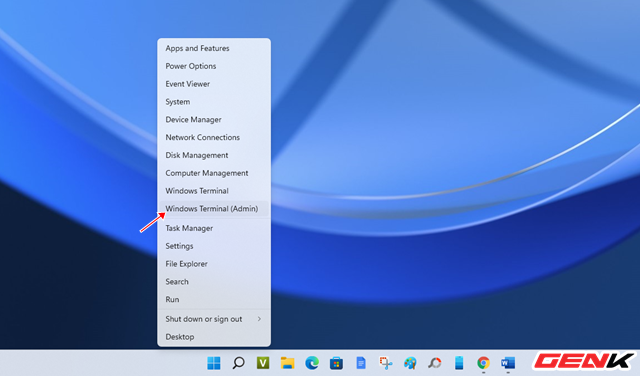This screenshot has width=640, height=376.
Task: Open Settings from the menu
Action: (214, 246)
